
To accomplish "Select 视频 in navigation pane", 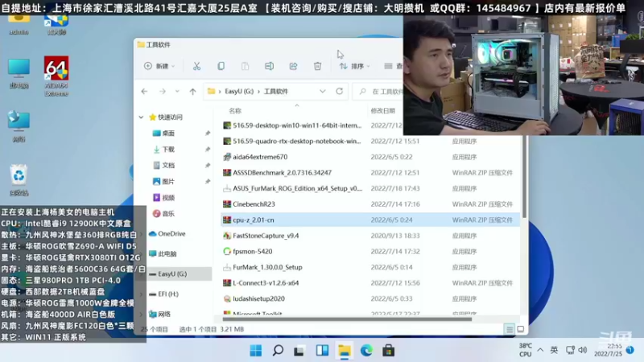I will click(168, 198).
